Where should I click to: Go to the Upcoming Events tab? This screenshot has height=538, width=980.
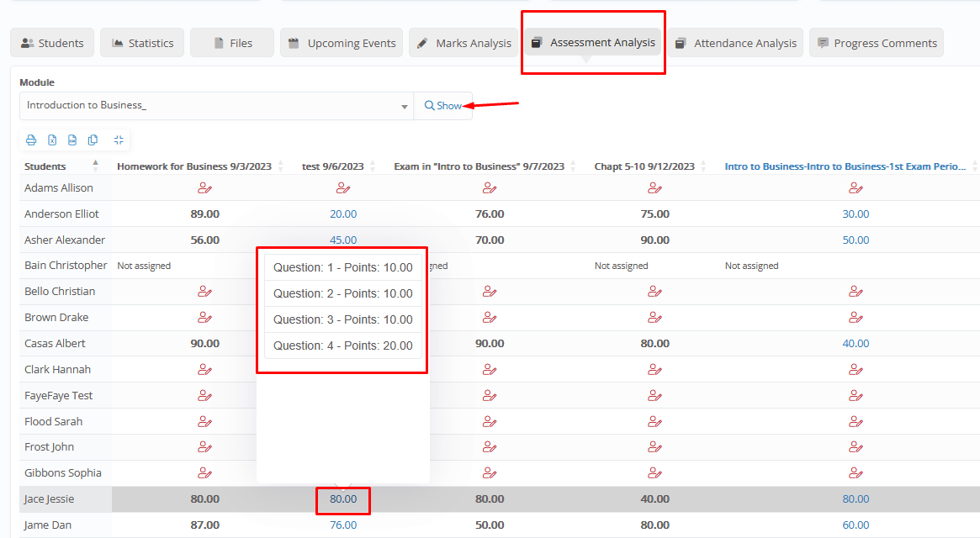[342, 43]
